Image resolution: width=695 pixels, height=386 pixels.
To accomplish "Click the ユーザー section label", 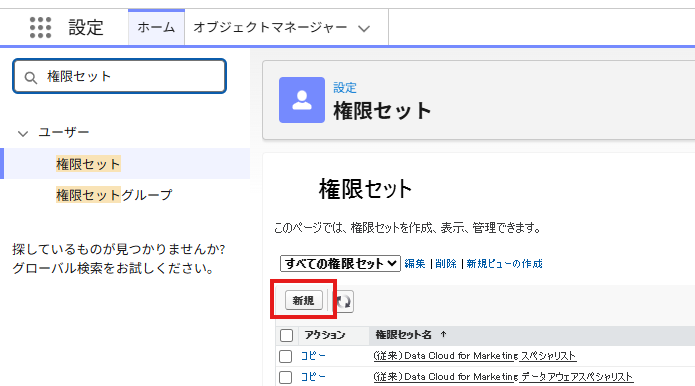I will (x=64, y=133).
